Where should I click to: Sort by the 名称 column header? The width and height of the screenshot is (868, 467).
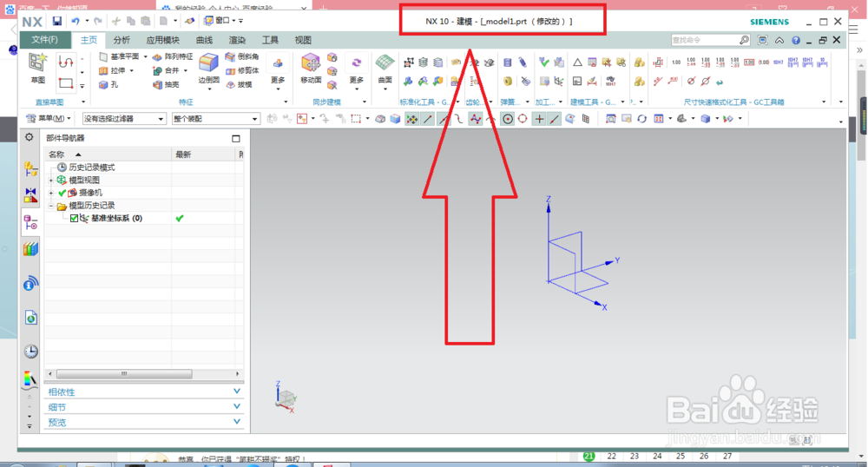[108, 155]
